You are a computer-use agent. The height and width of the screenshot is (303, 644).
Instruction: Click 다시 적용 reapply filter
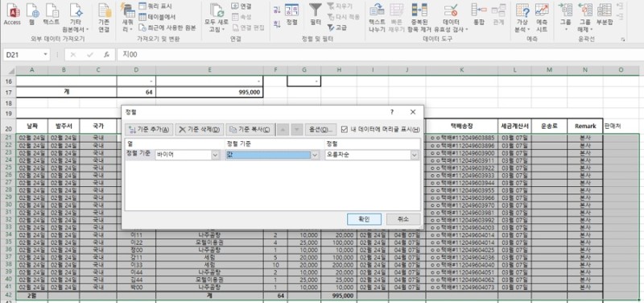coord(344,17)
